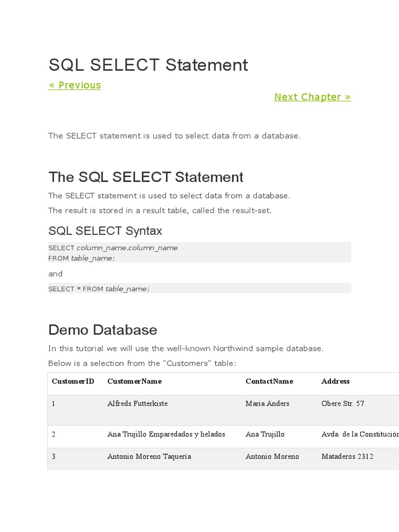Select the Address column header
Image resolution: width=399 pixels, height=532 pixels.
(336, 381)
